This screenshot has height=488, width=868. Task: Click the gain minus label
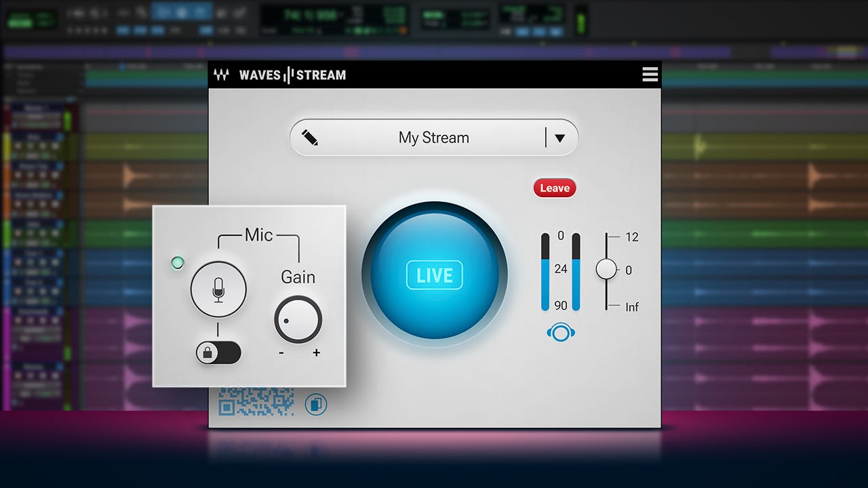[x=281, y=353]
